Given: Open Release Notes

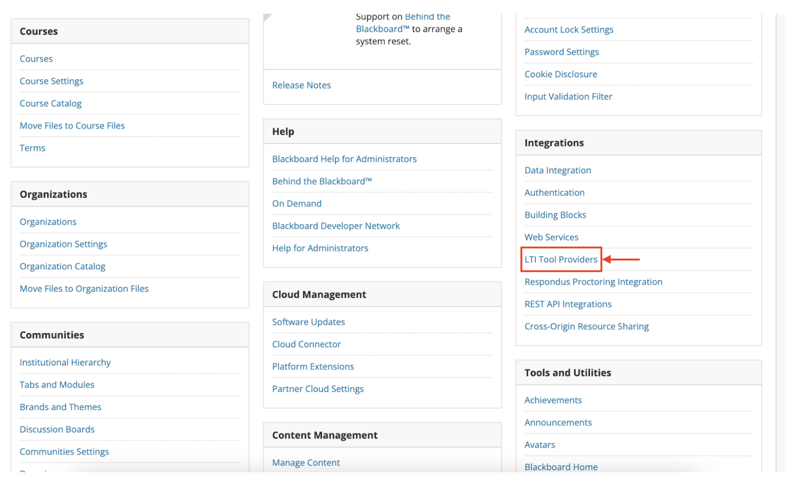Looking at the screenshot, I should point(301,85).
